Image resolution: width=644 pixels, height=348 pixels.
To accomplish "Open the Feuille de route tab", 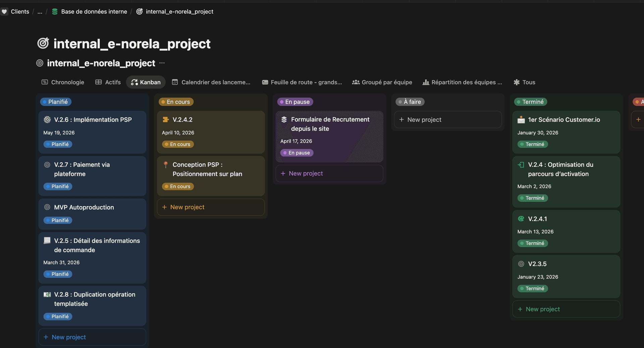I will [302, 82].
